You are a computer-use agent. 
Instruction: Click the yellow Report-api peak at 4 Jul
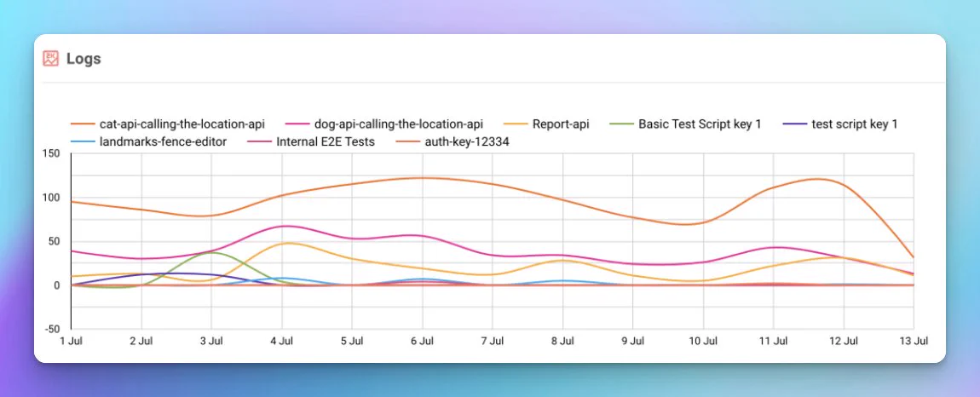point(285,243)
